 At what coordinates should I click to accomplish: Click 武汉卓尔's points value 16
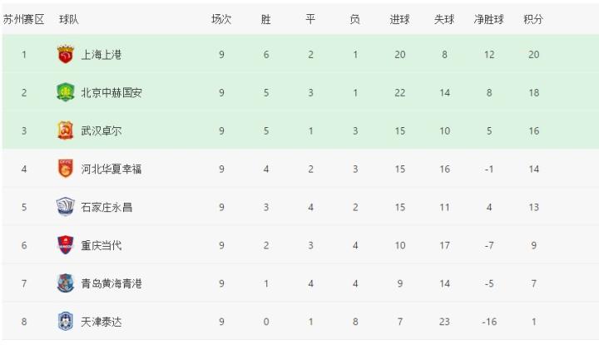coord(533,130)
